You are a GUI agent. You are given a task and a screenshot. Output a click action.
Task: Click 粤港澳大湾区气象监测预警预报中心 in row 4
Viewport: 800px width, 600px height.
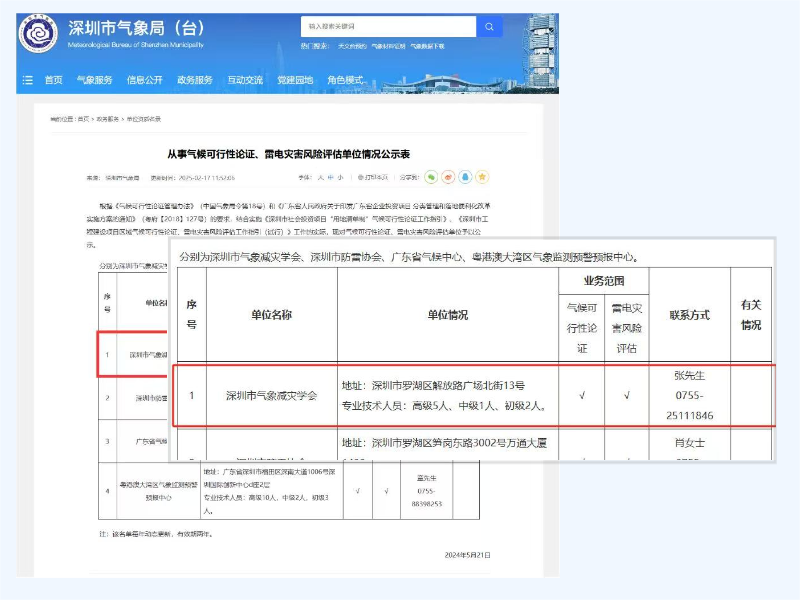[x=158, y=491]
